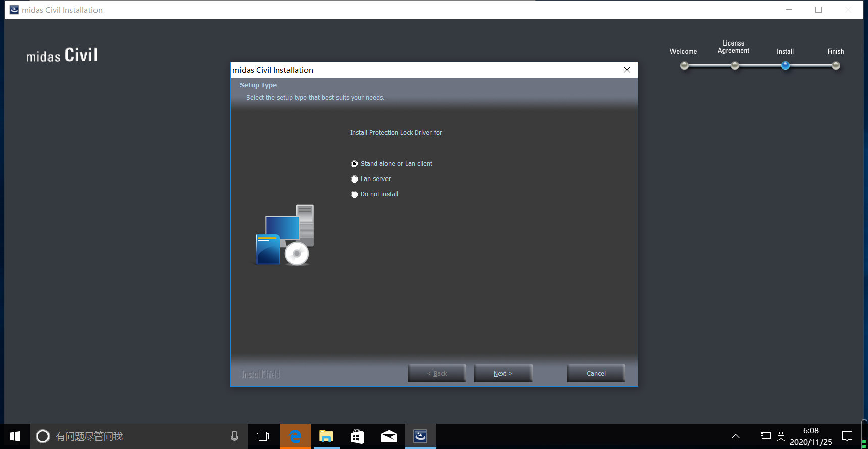
Task: Open the Windows Start menu
Action: point(15,436)
